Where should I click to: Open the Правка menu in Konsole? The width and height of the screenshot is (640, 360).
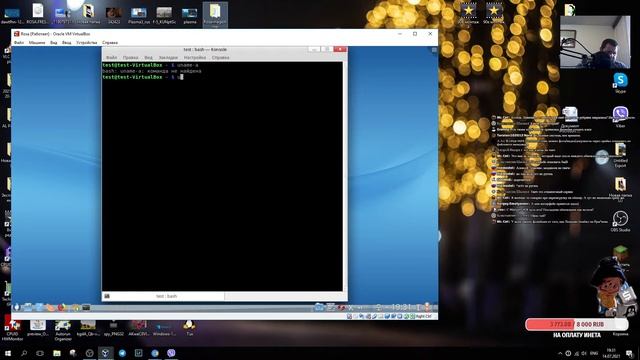[x=130, y=58]
